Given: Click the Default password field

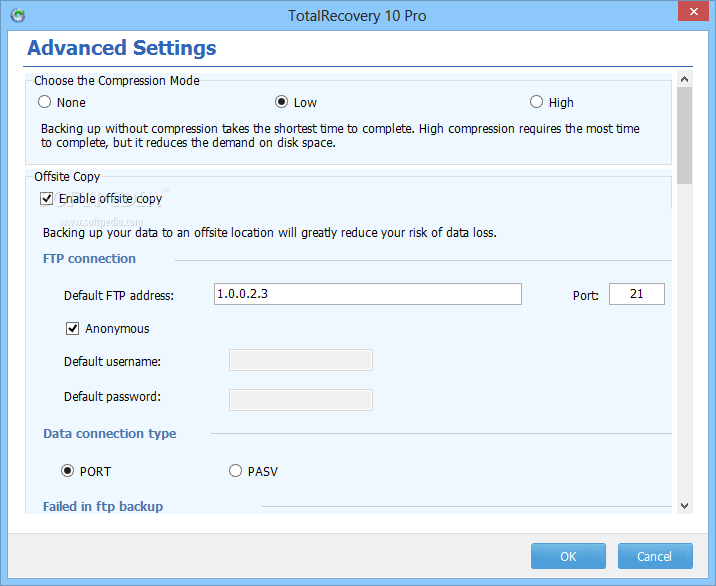Looking at the screenshot, I should click(x=300, y=400).
